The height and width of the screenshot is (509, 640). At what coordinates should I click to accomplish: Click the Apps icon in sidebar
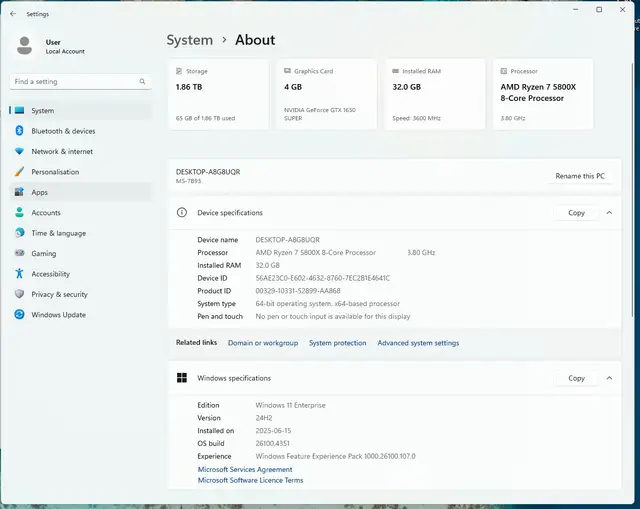(19, 192)
